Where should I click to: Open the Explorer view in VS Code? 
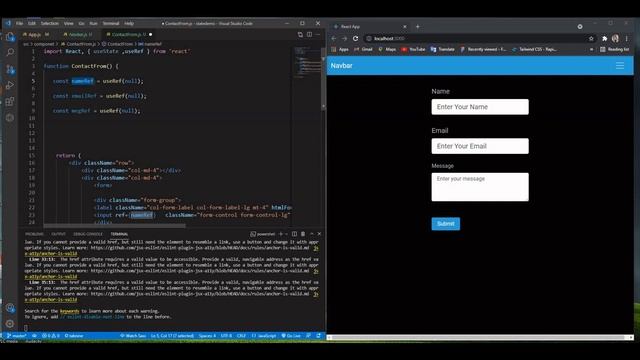click(x=10, y=38)
